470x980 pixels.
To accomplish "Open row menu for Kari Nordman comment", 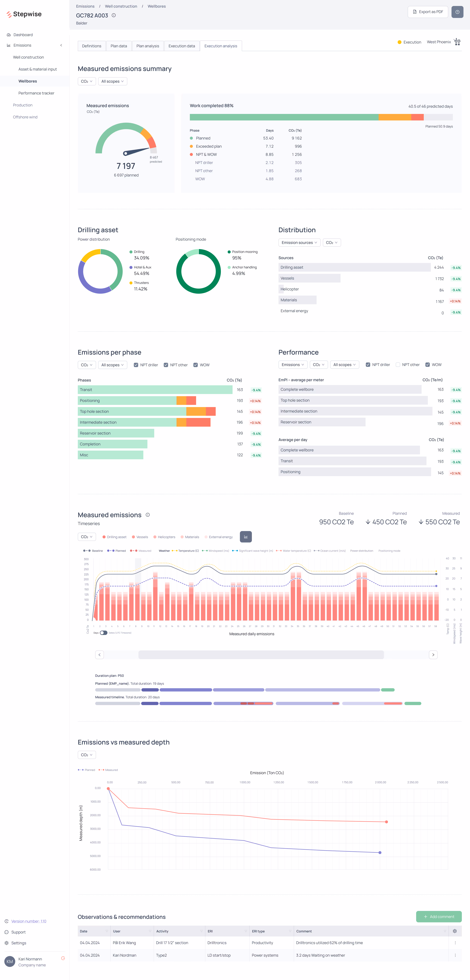I will click(455, 955).
